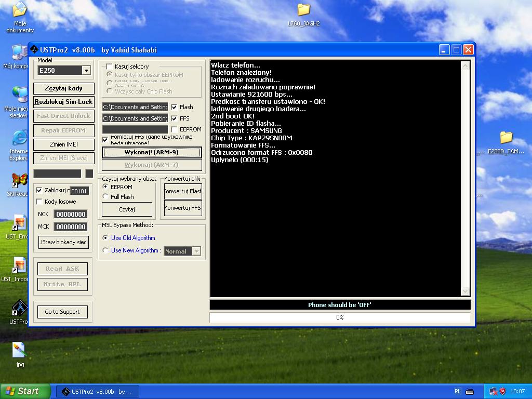The width and height of the screenshot is (532, 399).
Task: Click the Fast Direct Unlock button
Action: [64, 116]
